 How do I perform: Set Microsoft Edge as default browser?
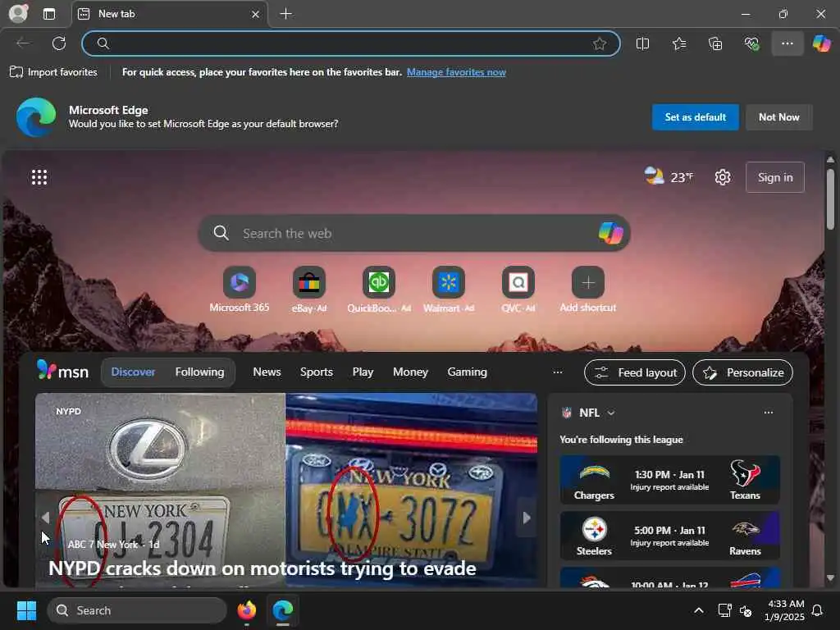tap(695, 116)
